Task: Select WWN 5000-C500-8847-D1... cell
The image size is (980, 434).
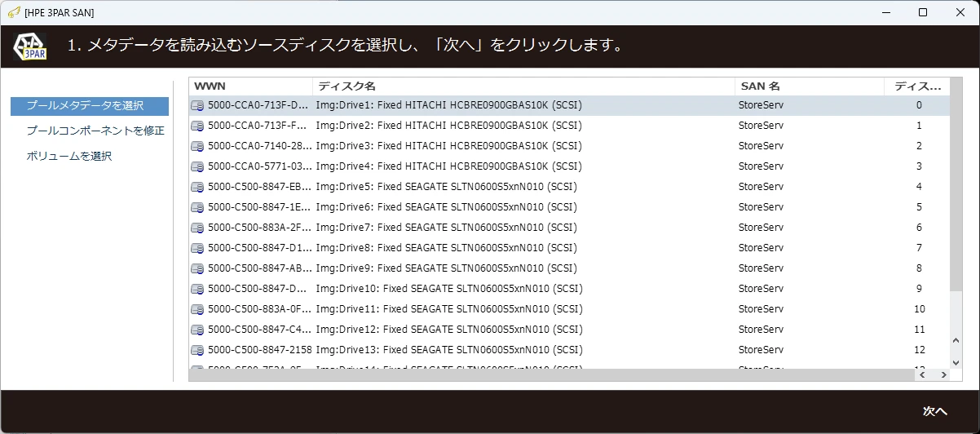Action: click(x=260, y=248)
